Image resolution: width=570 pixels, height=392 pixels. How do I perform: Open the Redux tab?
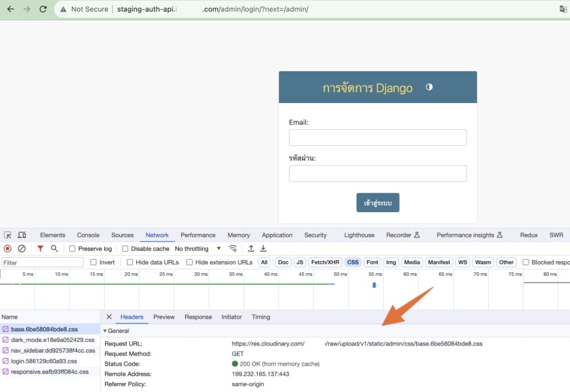(x=529, y=236)
